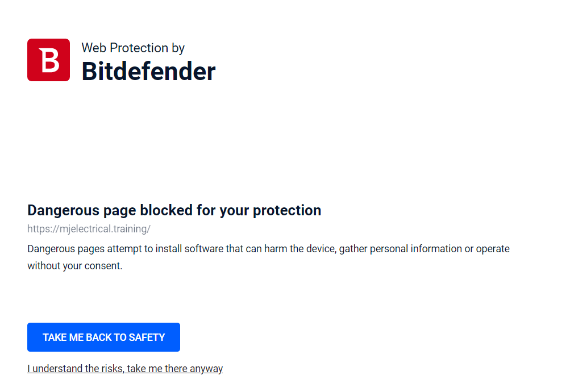Click the 'without your consent.' text line
The height and width of the screenshot is (392, 570).
coord(74,266)
